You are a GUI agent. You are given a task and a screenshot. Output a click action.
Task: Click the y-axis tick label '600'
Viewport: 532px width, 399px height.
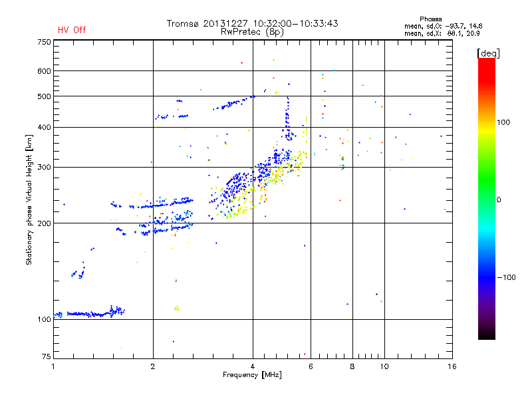coord(44,71)
